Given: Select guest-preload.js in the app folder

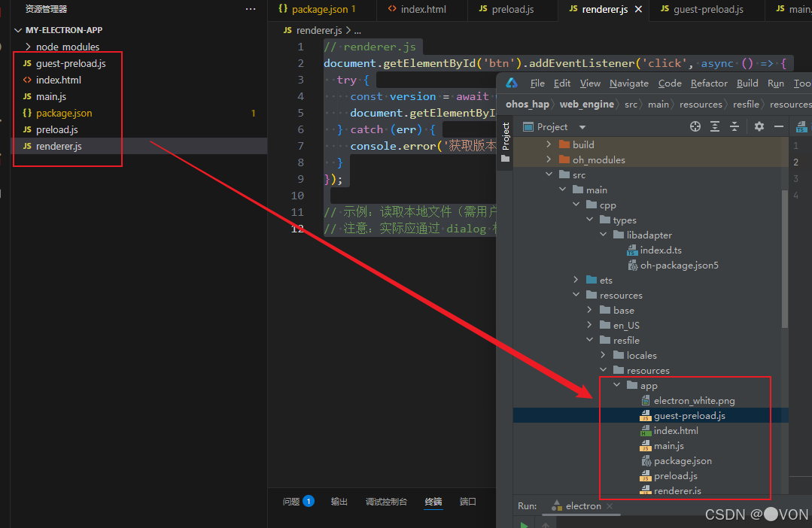Looking at the screenshot, I should pos(689,416).
